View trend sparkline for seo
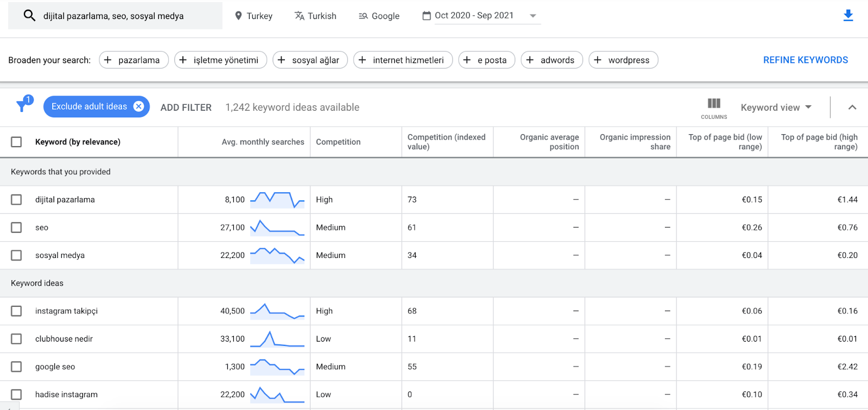868x410 pixels. tap(277, 228)
